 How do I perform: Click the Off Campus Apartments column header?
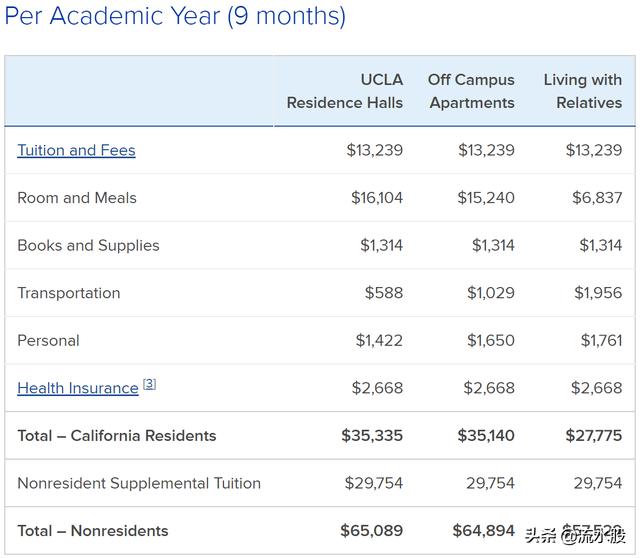(471, 91)
